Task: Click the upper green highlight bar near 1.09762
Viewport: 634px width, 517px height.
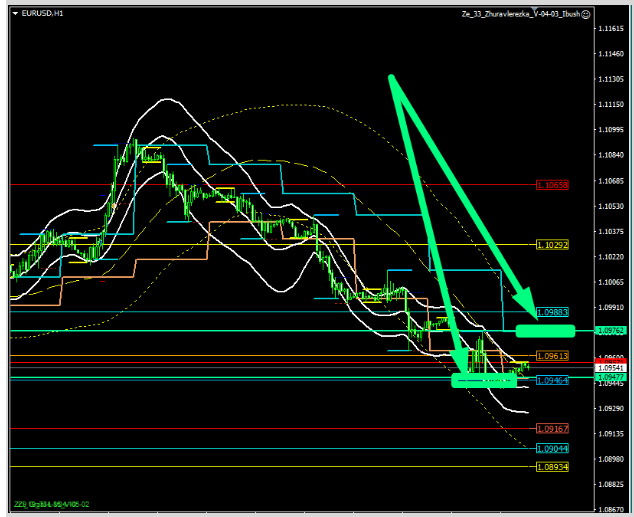Action: point(545,330)
